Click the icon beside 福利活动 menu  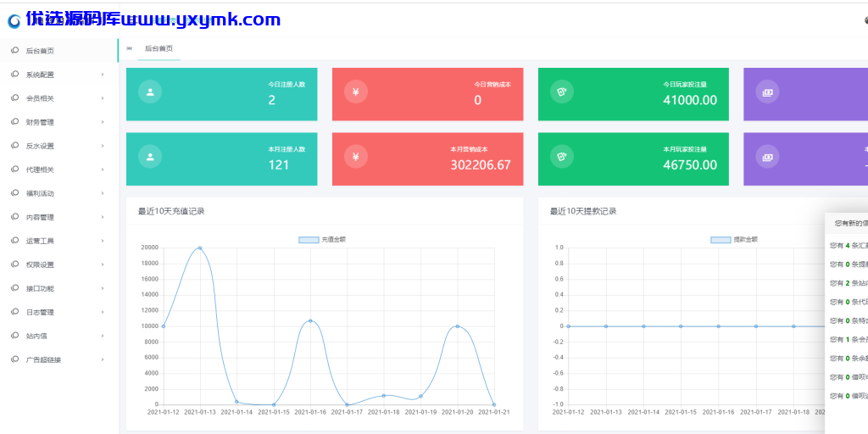[x=15, y=193]
